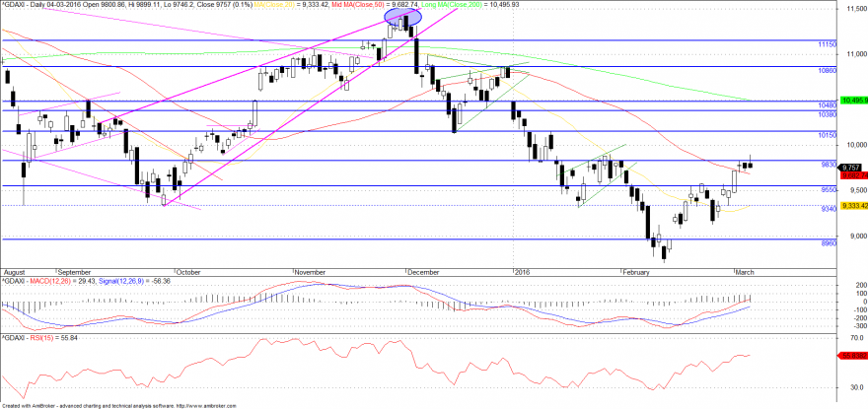Click the blue ellipse marking the November peak

pos(403,17)
